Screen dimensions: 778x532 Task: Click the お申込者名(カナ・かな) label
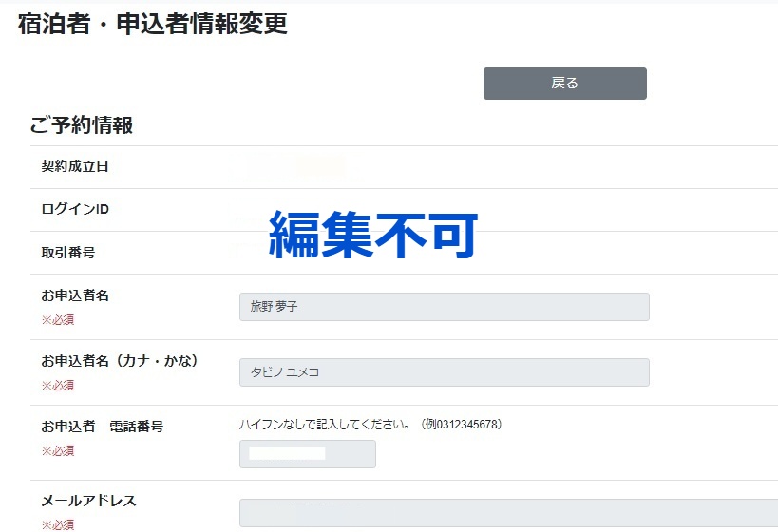click(x=120, y=361)
